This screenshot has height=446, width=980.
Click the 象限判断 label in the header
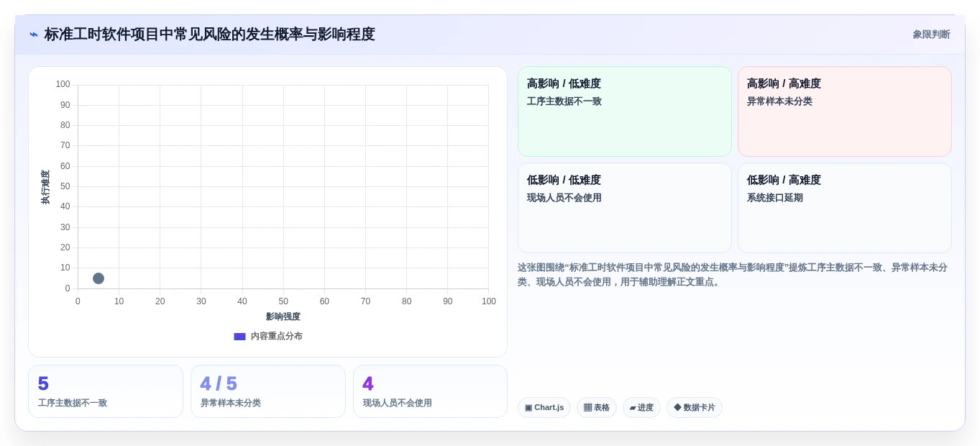coord(931,35)
